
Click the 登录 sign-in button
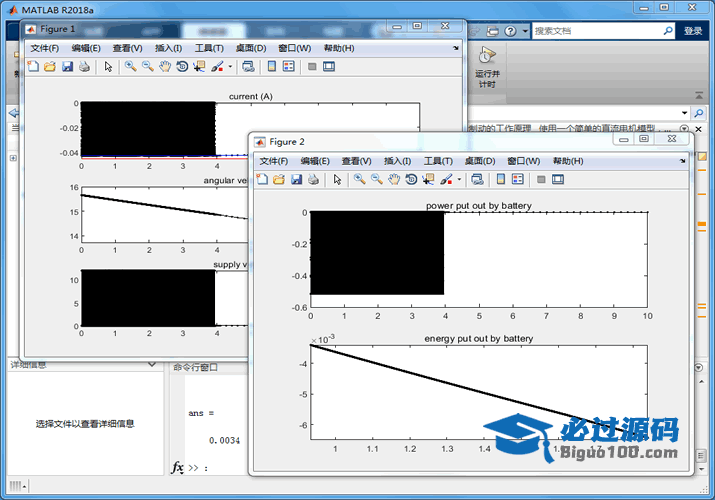693,31
